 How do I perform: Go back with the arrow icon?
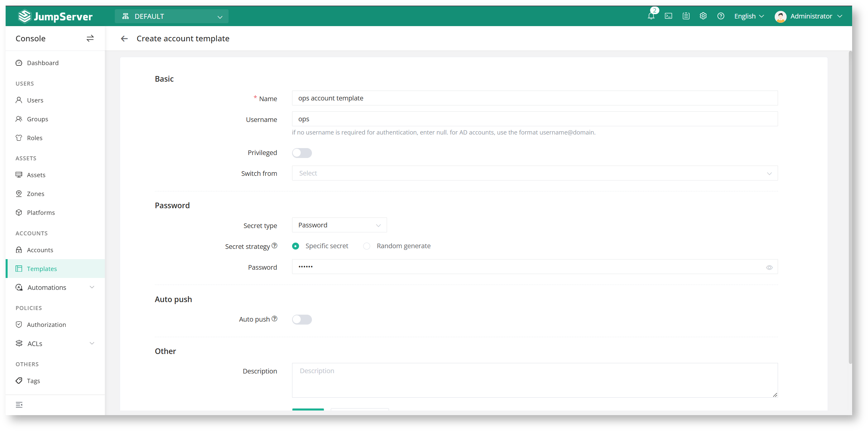pos(124,39)
